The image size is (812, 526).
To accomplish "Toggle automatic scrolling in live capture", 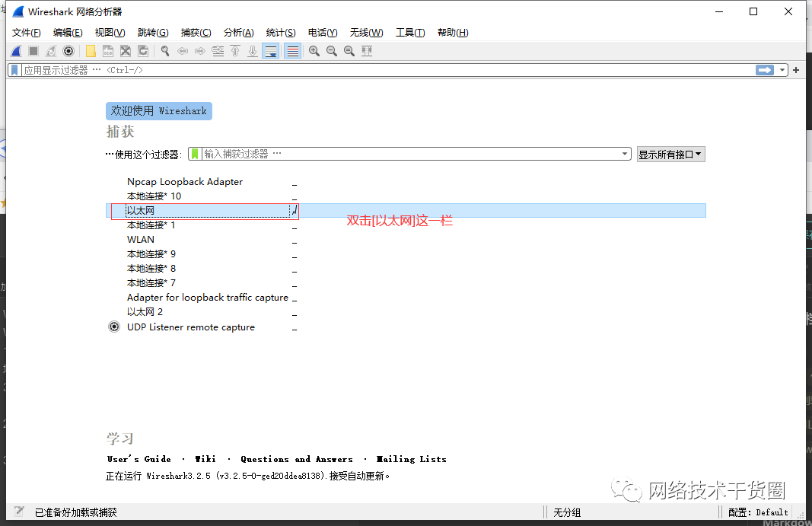I will click(x=271, y=50).
